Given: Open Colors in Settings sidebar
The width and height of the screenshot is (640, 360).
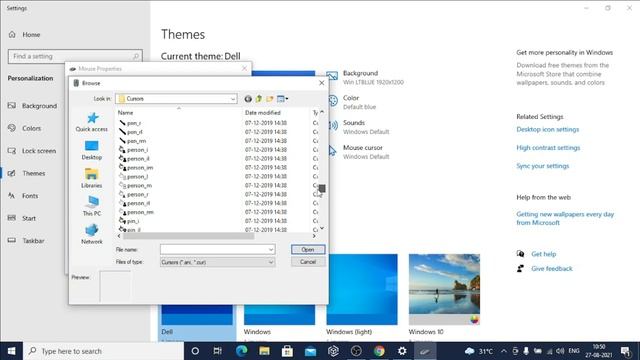Looking at the screenshot, I should coord(24,128).
